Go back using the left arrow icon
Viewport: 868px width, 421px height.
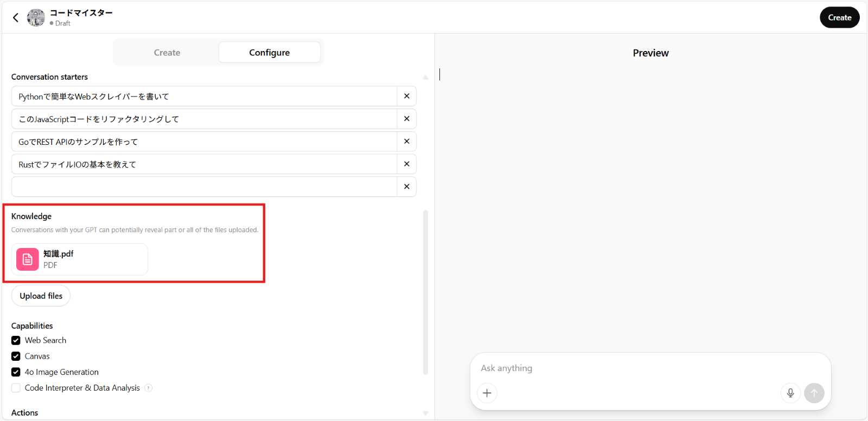tap(16, 17)
